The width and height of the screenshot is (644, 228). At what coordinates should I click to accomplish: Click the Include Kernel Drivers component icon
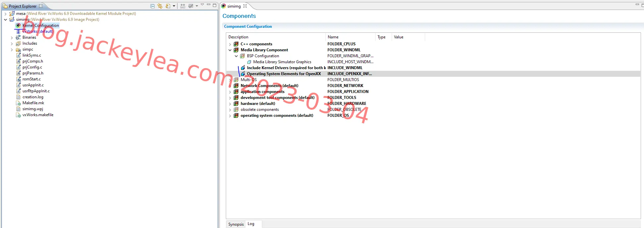click(243, 68)
